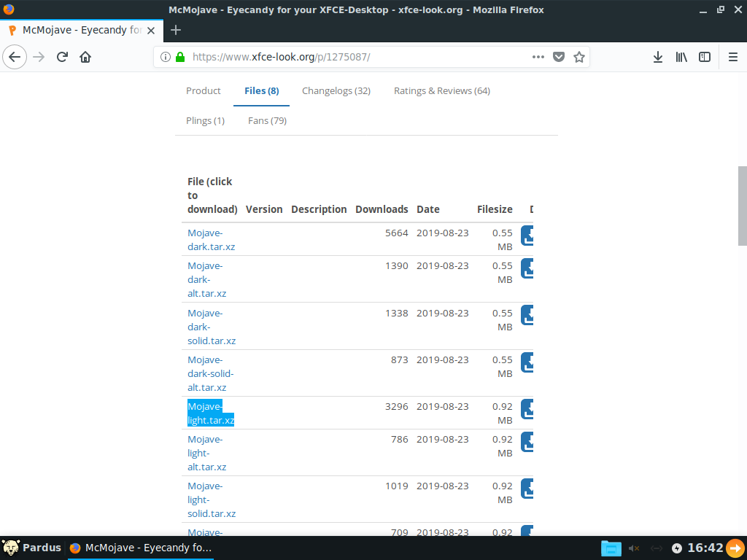Open page actions three-dot menu
This screenshot has height=560, width=747.
coord(538,57)
